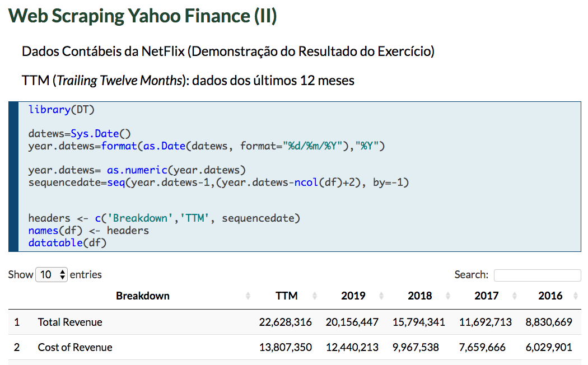Select the Total Revenue row label

pos(70,322)
